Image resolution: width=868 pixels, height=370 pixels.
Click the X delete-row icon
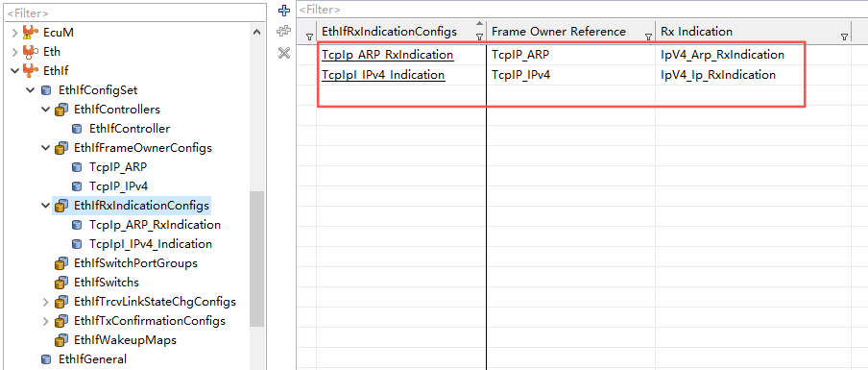284,53
